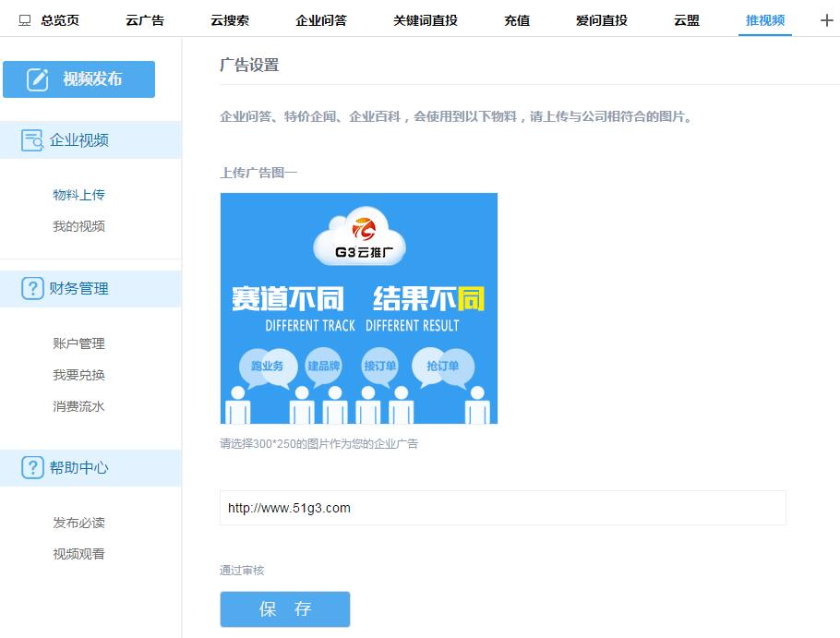
Task: Switch to the 云广告 tab
Action: [145, 20]
